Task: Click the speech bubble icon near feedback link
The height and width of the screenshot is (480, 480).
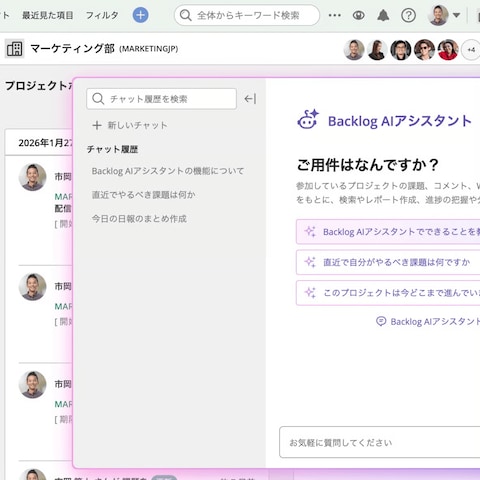Action: pos(381,321)
